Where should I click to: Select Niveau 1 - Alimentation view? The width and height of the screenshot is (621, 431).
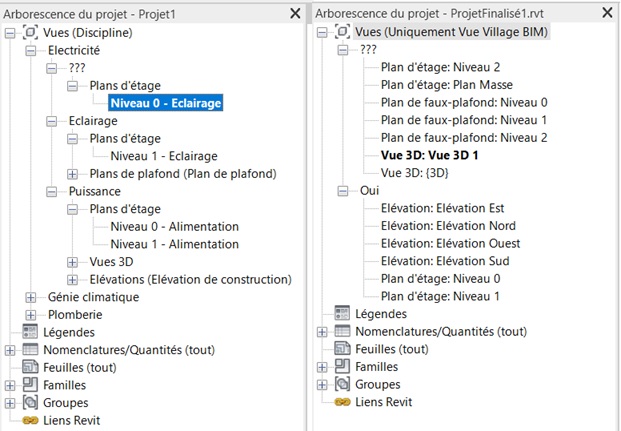175,244
